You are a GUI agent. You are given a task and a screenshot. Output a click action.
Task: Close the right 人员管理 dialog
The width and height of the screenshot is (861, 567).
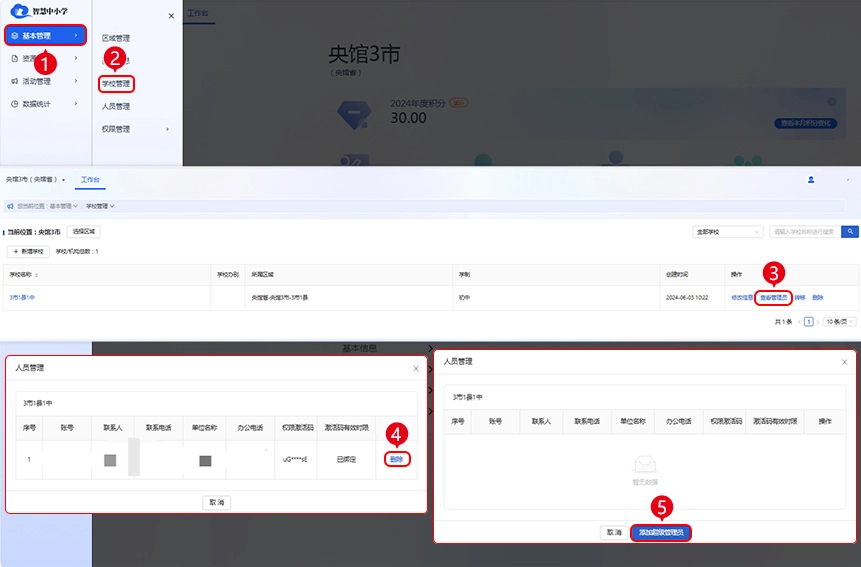coord(845,361)
